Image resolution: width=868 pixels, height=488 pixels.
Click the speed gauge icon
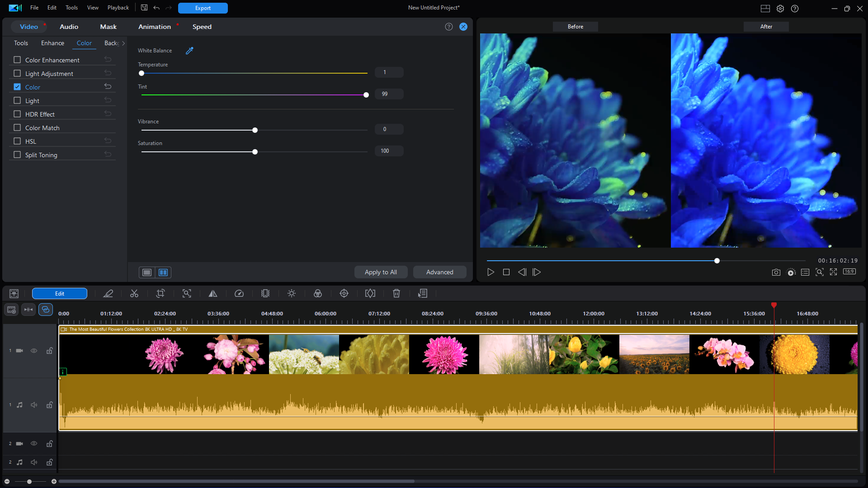pos(239,294)
